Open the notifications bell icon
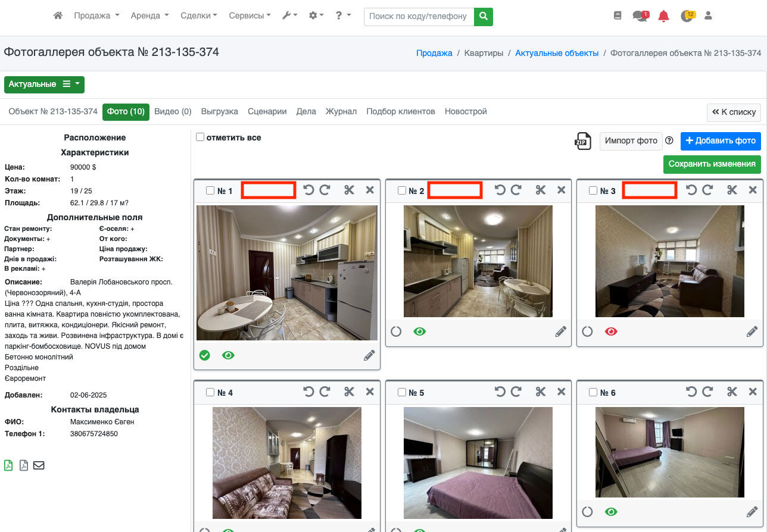Screen dimensions: 767x532 (x=663, y=16)
